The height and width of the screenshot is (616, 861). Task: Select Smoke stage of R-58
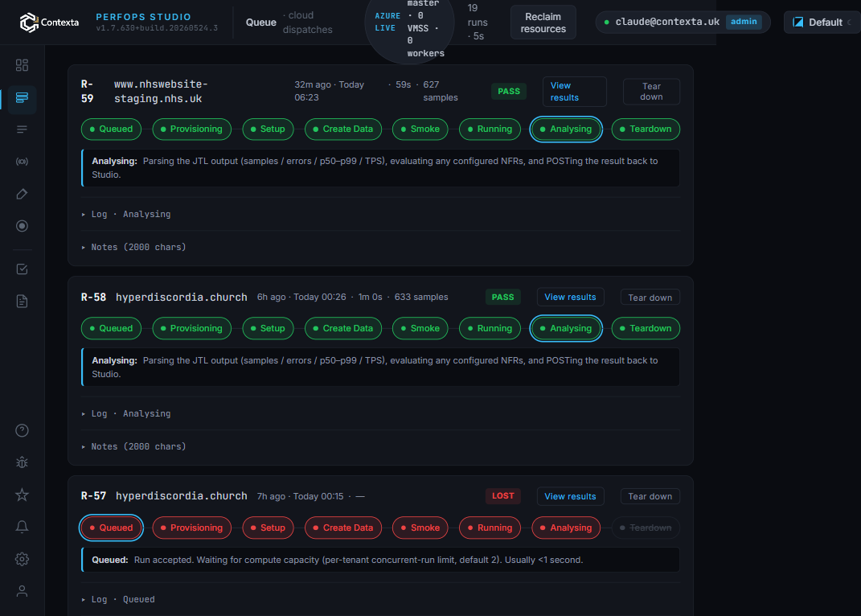(420, 329)
